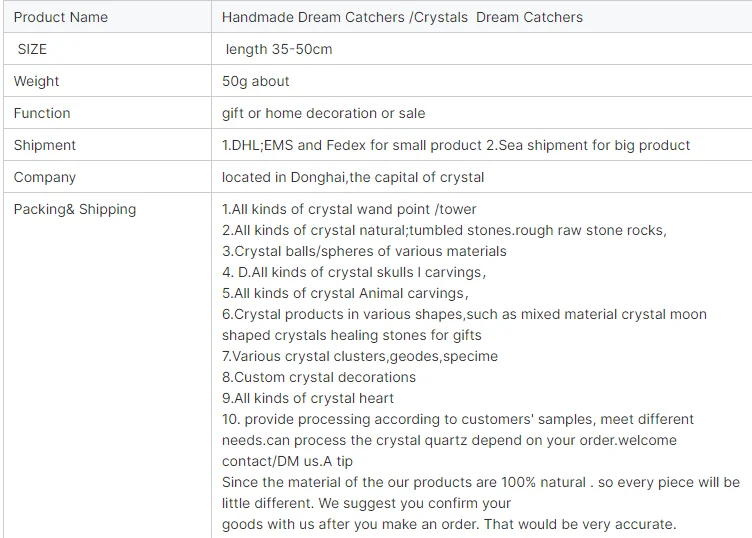Screen dimensions: 752x538
Task: Click the 'Weight' row label
Action: (36, 81)
